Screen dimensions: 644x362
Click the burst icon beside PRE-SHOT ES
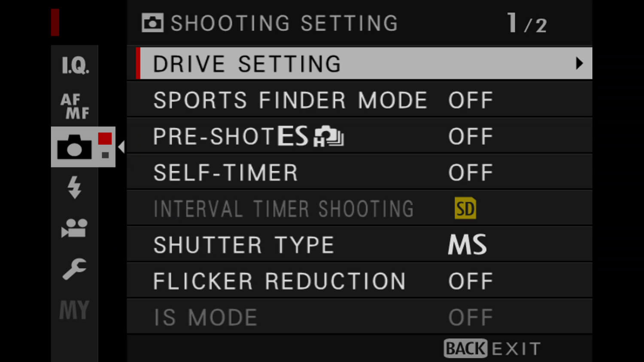coord(329,136)
